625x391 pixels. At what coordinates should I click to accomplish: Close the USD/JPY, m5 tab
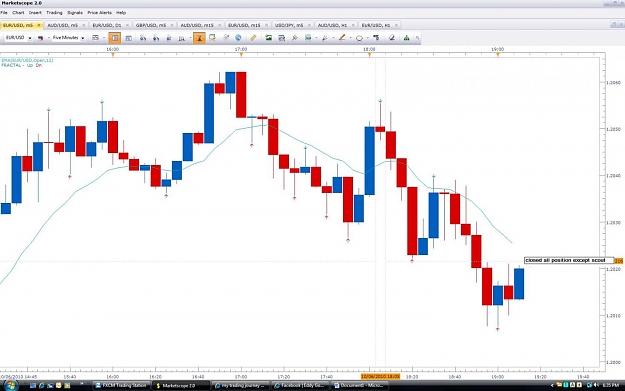pos(309,25)
